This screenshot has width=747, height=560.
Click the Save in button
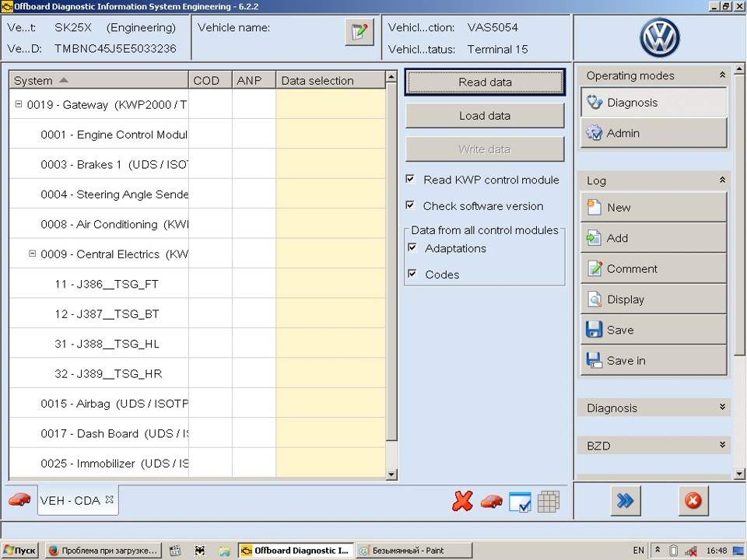pyautogui.click(x=654, y=360)
